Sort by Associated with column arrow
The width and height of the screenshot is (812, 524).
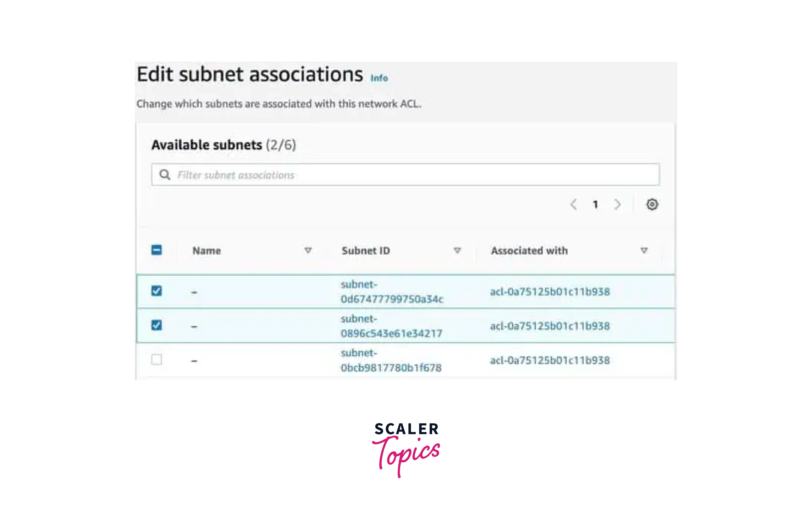644,251
